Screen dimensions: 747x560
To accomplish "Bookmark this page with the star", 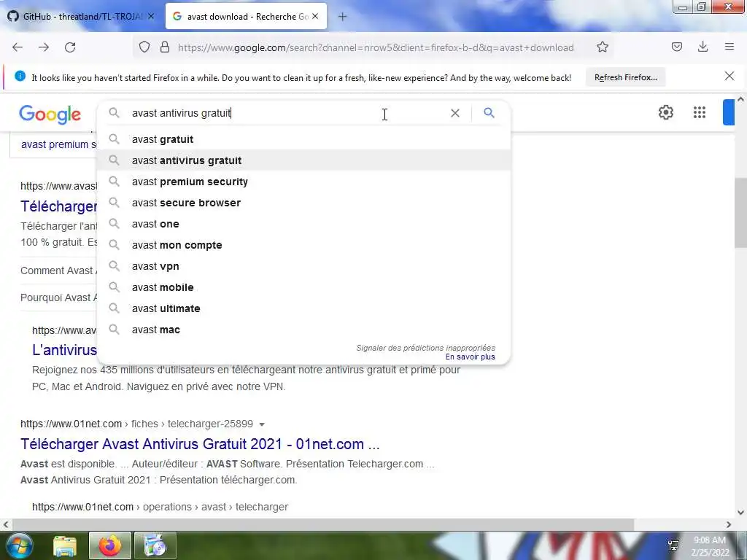I will tap(602, 47).
